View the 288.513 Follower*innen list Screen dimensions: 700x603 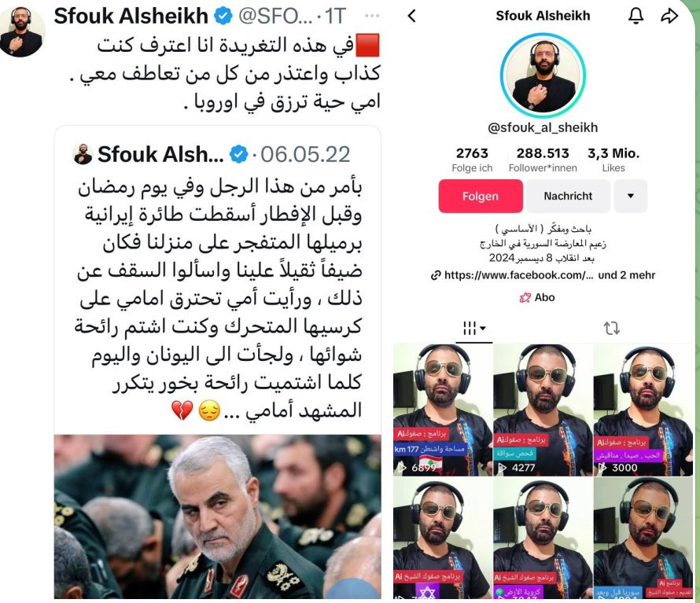tap(543, 160)
